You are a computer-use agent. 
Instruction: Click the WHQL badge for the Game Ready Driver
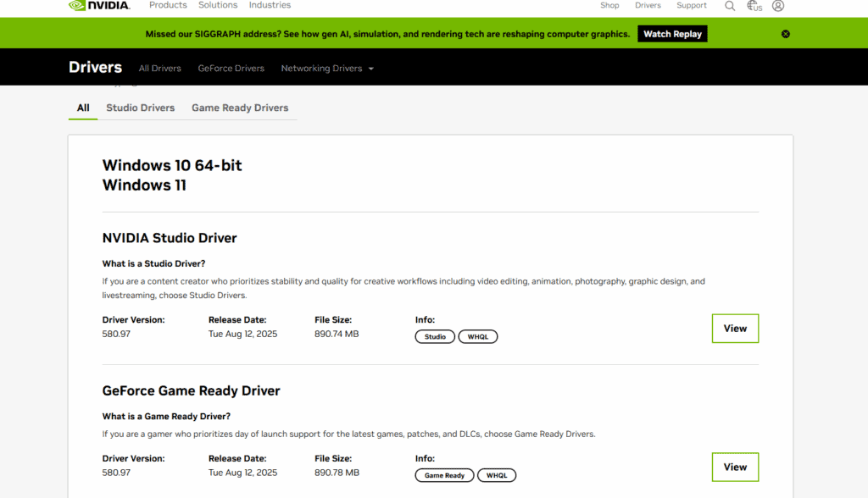tap(496, 475)
